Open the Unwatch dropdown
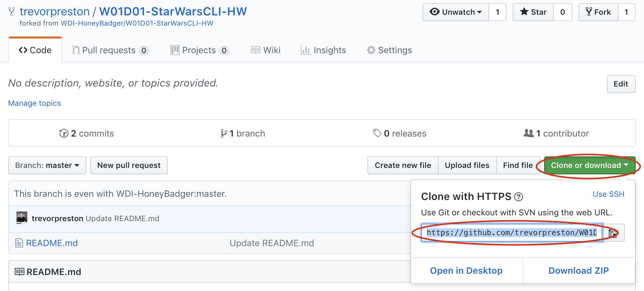Viewport: 644px width, 291px height. pyautogui.click(x=456, y=12)
